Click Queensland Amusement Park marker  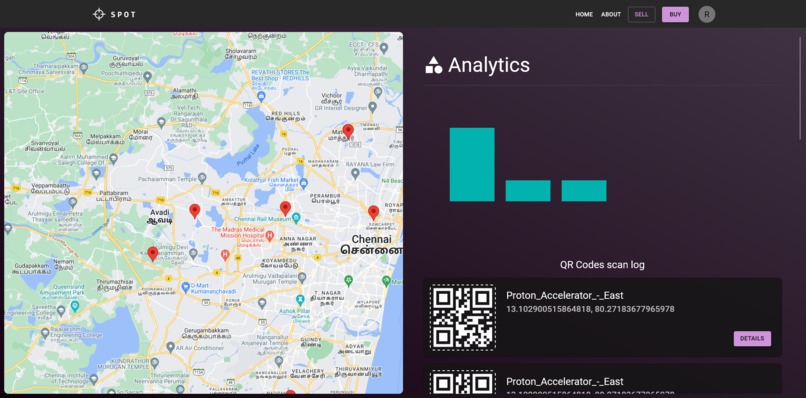(x=75, y=307)
